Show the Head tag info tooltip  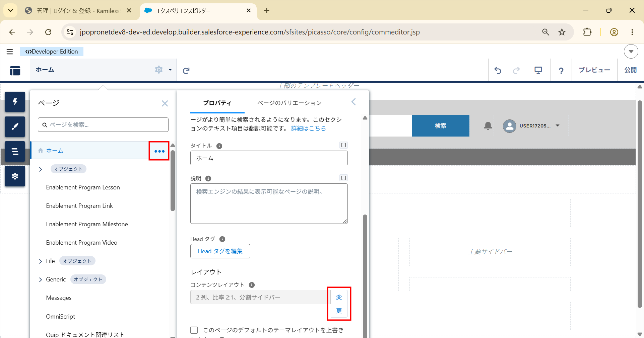[222, 239]
